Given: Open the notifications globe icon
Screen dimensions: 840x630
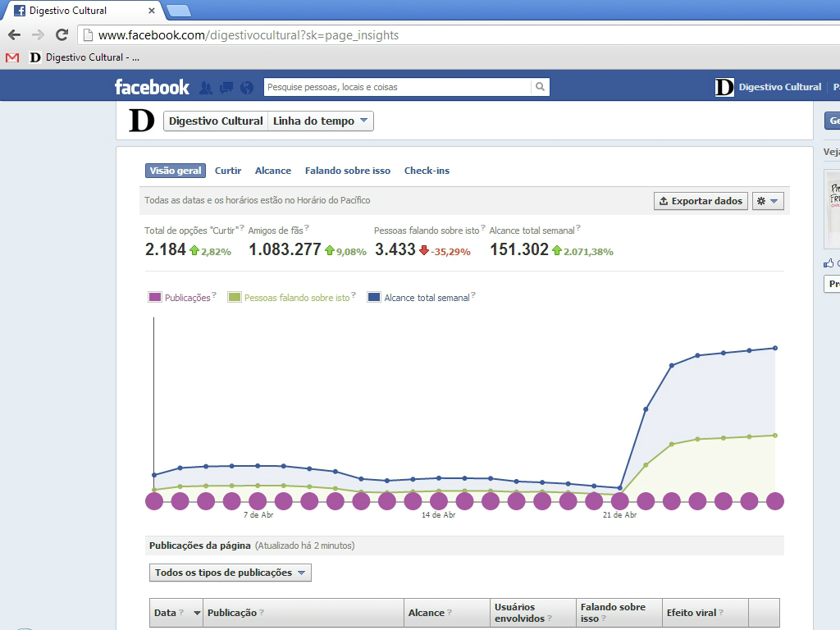Looking at the screenshot, I should click(247, 87).
